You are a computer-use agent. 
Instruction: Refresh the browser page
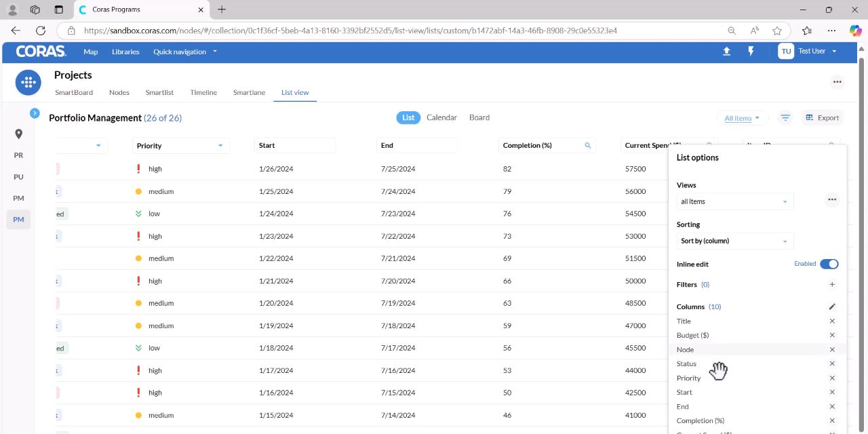click(41, 31)
